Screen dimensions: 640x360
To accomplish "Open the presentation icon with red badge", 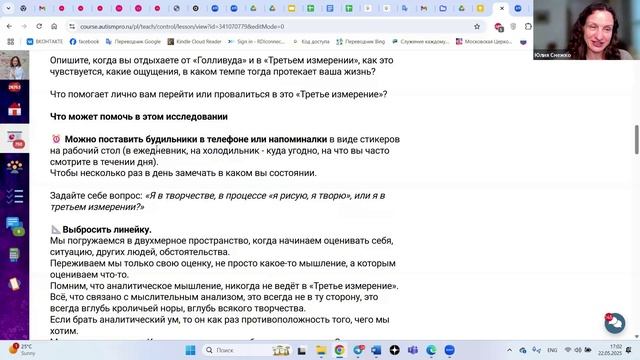I will point(16,139).
